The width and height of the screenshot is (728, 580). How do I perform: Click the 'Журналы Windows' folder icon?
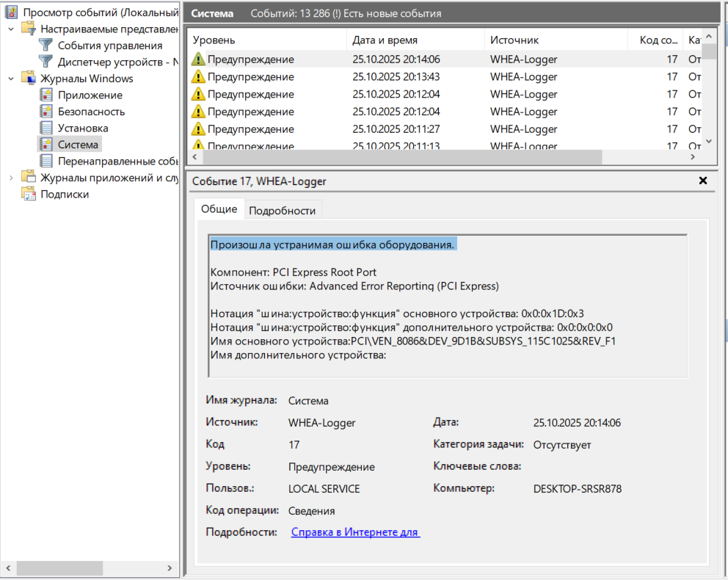click(29, 78)
